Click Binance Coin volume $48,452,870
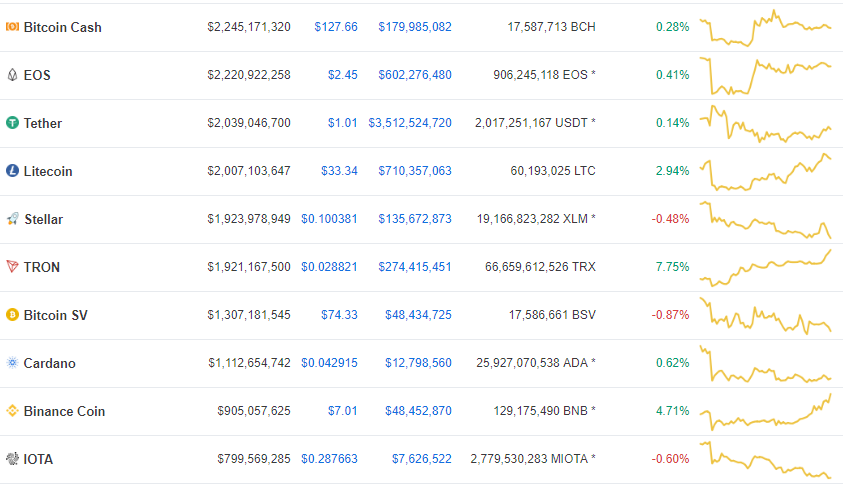The width and height of the screenshot is (843, 485). (418, 411)
